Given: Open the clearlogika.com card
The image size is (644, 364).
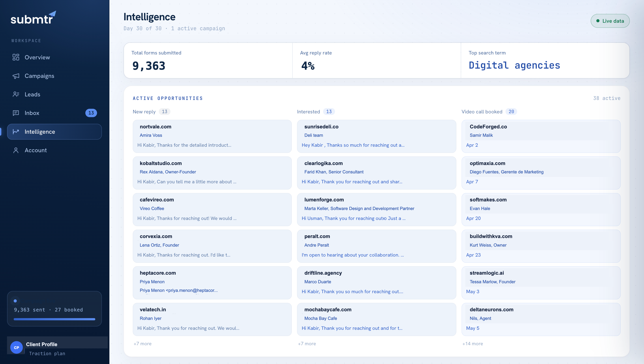Looking at the screenshot, I should [x=376, y=173].
